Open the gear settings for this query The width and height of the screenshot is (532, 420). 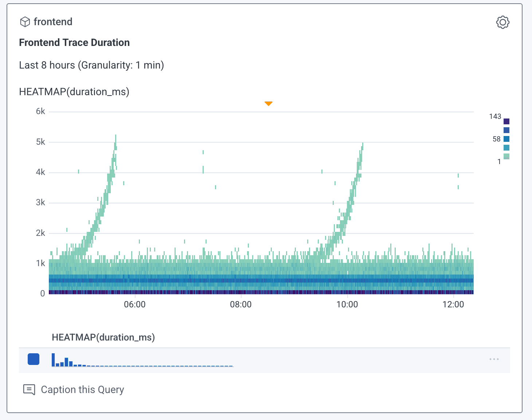click(x=502, y=22)
